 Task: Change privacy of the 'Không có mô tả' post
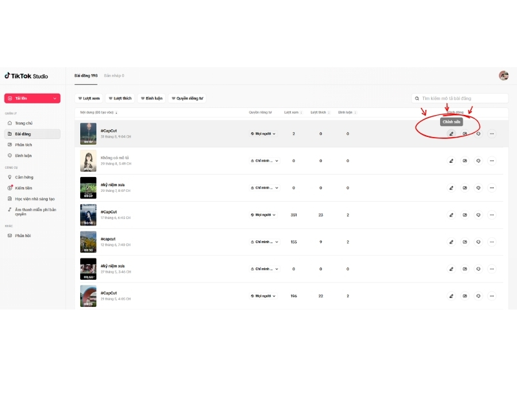(x=264, y=161)
